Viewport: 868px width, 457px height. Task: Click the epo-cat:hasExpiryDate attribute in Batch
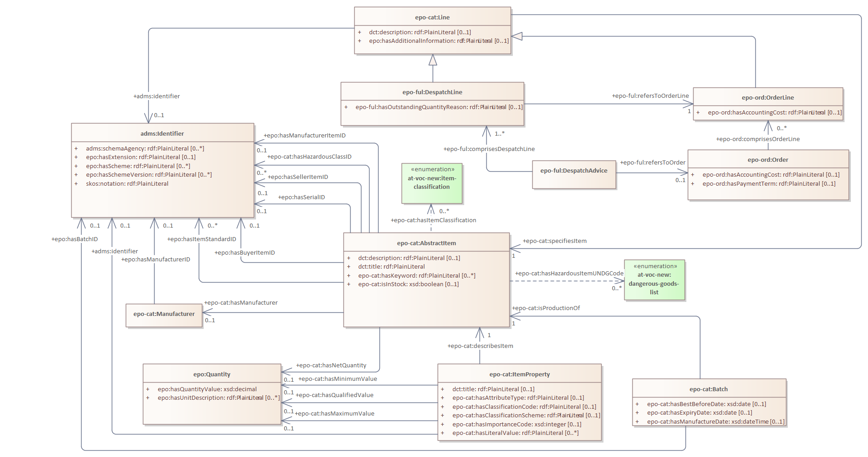pyautogui.click(x=699, y=413)
